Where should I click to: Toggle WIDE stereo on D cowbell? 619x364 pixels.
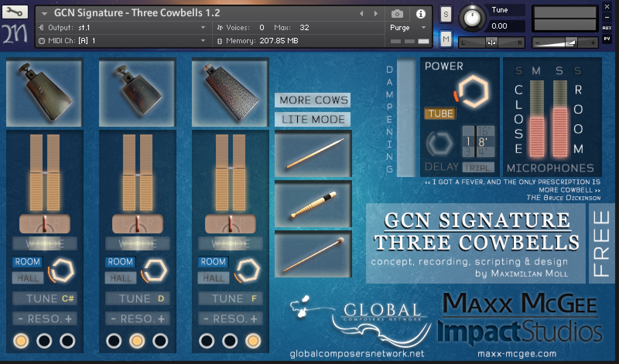(138, 243)
